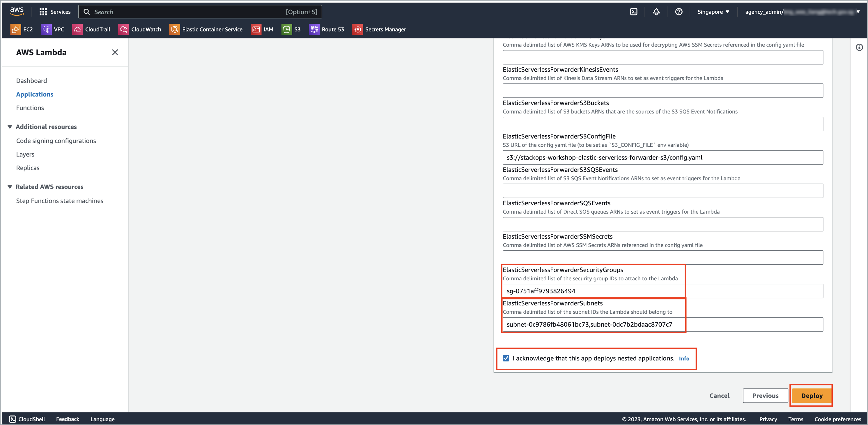Open the Services menu

(55, 12)
